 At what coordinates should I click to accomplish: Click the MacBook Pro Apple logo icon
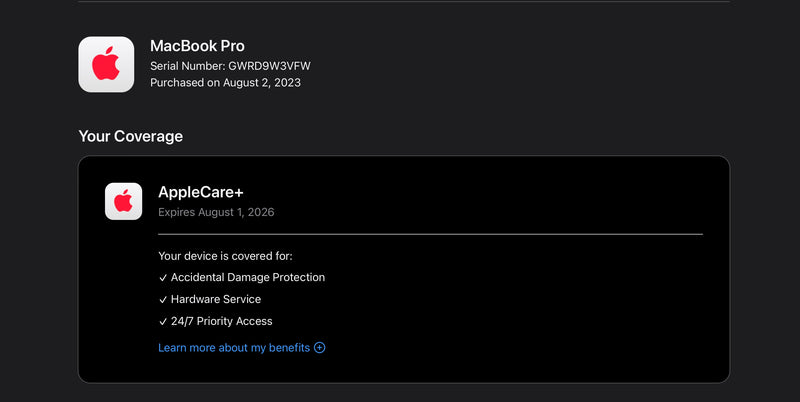click(106, 65)
